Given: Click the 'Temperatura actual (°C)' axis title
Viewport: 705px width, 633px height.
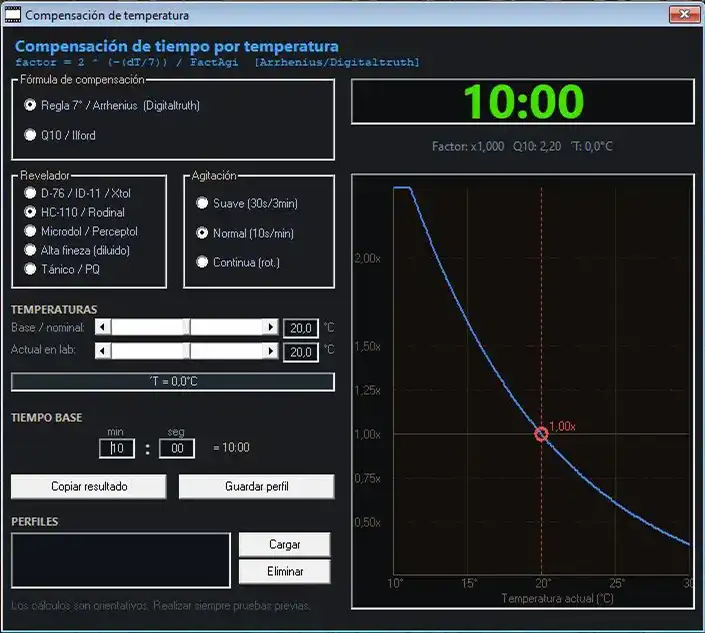Looking at the screenshot, I should point(558,598).
